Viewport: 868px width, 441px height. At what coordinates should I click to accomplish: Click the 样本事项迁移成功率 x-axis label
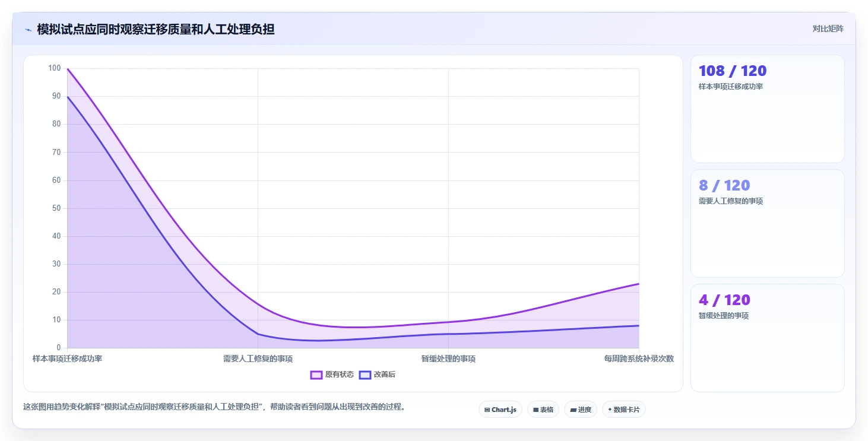[x=67, y=359]
